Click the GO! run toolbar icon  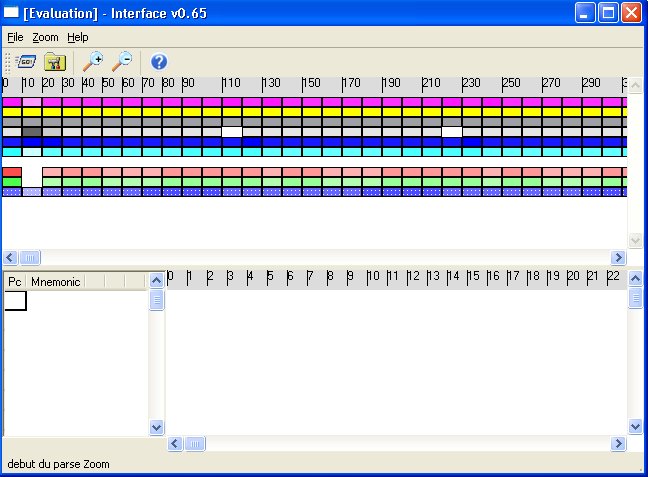pos(26,62)
